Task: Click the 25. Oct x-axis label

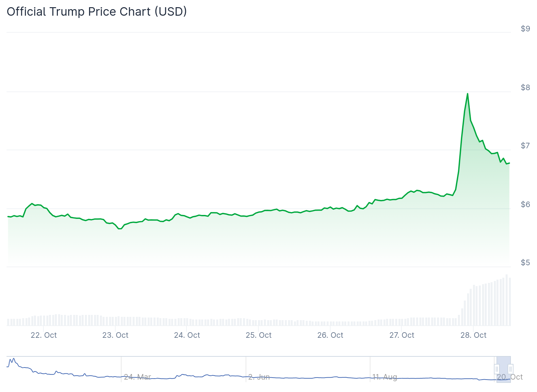Action: pos(259,335)
